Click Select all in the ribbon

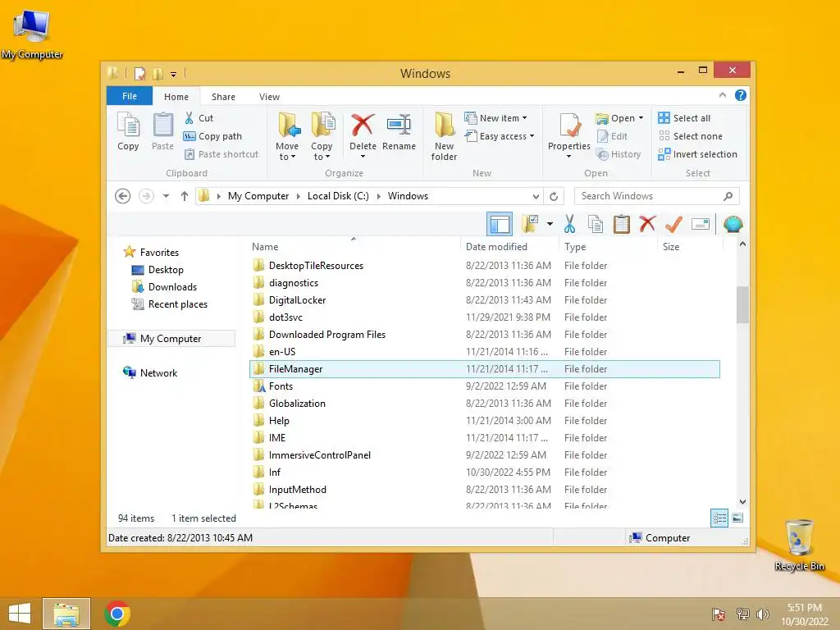(684, 118)
